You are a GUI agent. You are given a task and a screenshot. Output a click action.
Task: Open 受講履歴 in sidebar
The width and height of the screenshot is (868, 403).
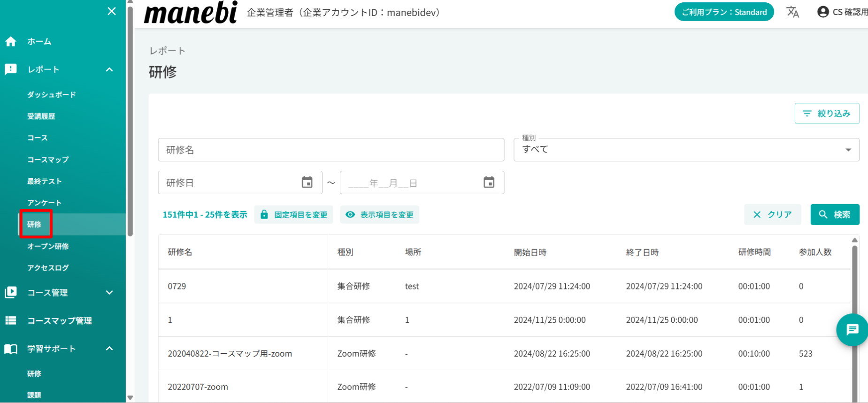point(41,116)
